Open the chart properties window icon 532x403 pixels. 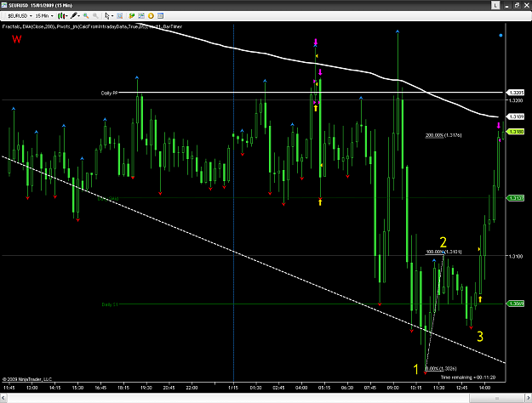click(x=161, y=15)
